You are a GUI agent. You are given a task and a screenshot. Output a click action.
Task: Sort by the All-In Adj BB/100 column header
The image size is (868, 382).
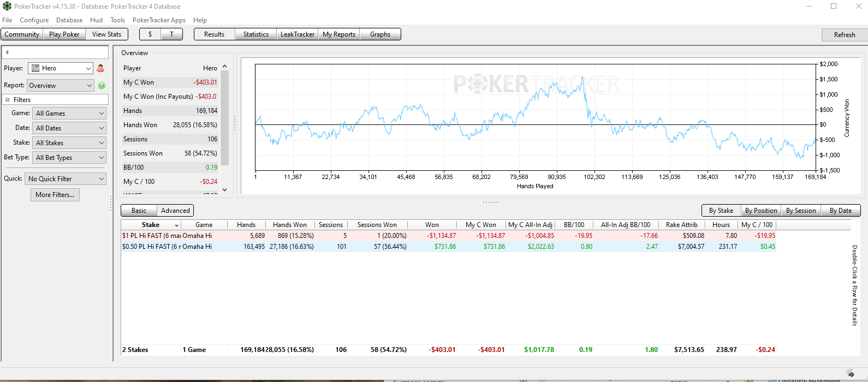point(626,225)
